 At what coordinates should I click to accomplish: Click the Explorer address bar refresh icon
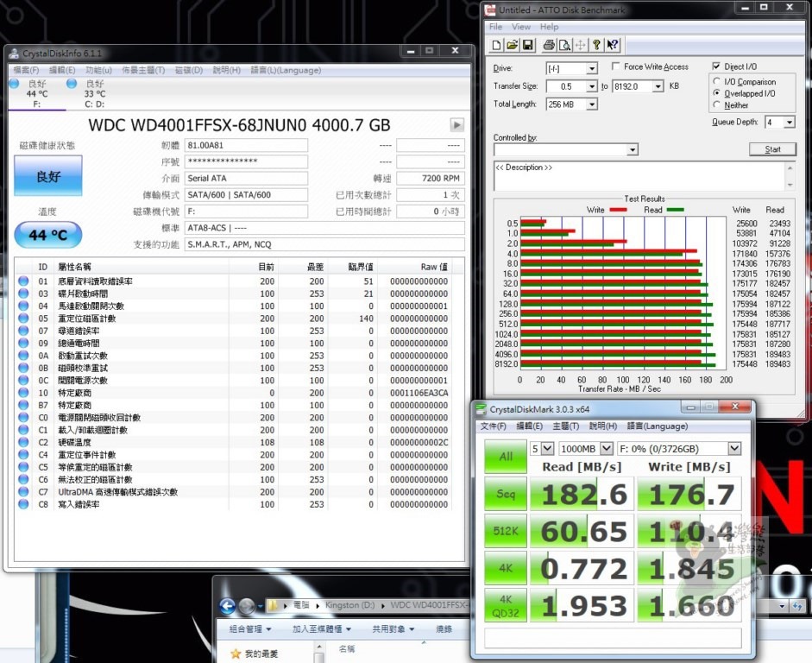click(x=797, y=605)
